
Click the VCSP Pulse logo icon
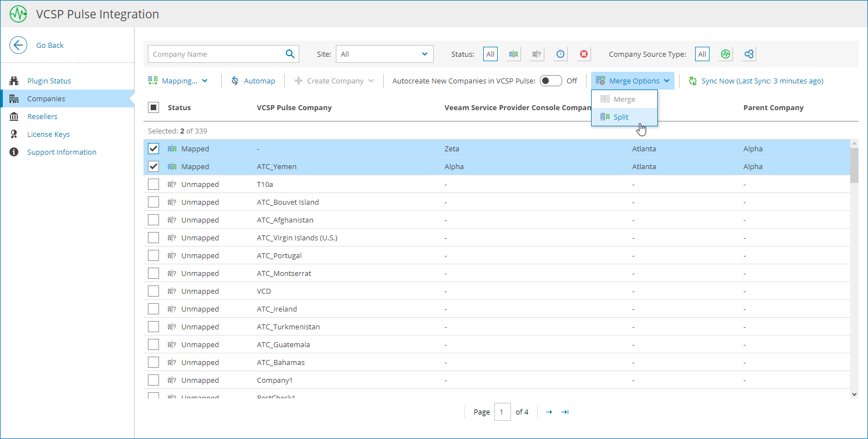pyautogui.click(x=18, y=14)
